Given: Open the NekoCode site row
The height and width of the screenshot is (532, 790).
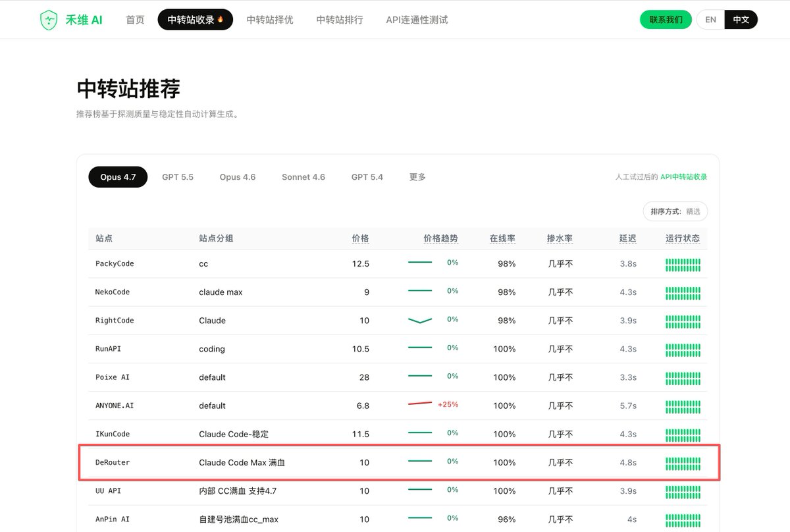Looking at the screenshot, I should (x=398, y=292).
